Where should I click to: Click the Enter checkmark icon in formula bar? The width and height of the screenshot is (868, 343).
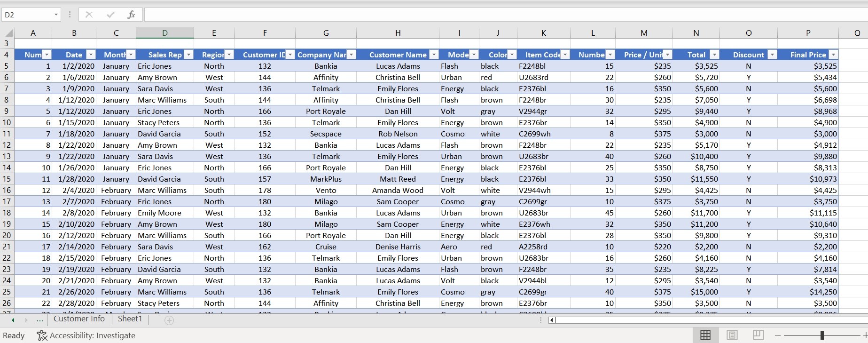click(110, 15)
